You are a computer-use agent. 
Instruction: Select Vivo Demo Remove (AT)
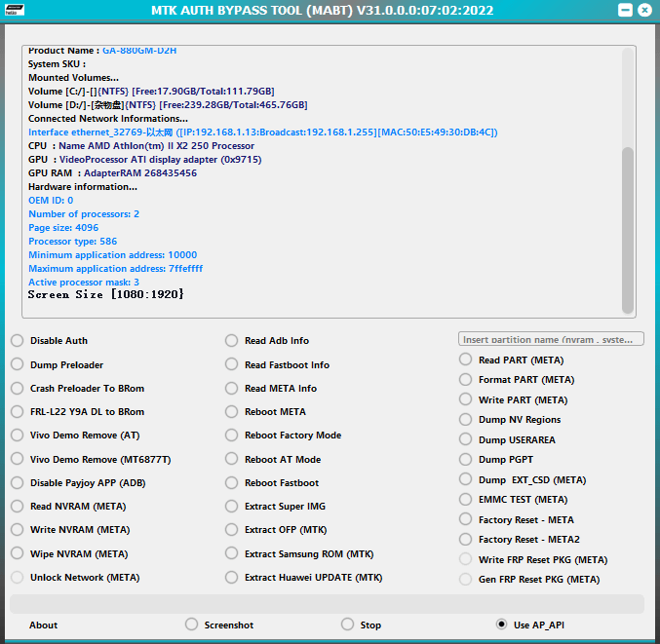(18, 436)
